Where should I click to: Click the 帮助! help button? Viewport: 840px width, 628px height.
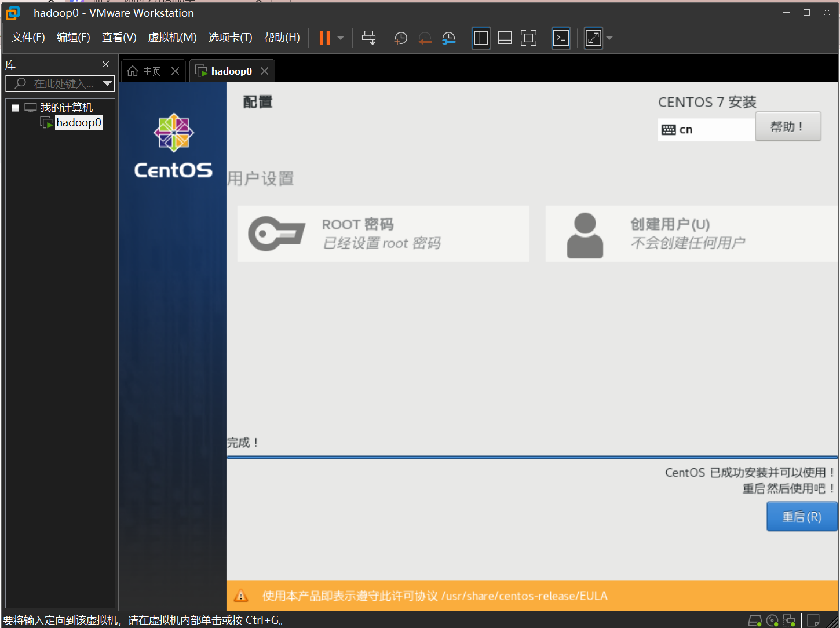click(x=788, y=126)
